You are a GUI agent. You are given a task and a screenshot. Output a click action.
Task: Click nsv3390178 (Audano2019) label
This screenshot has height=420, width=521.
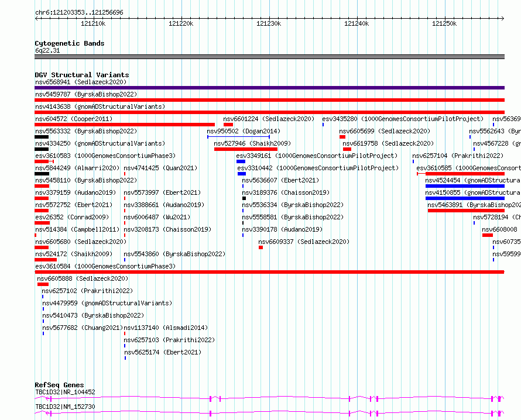point(282,229)
